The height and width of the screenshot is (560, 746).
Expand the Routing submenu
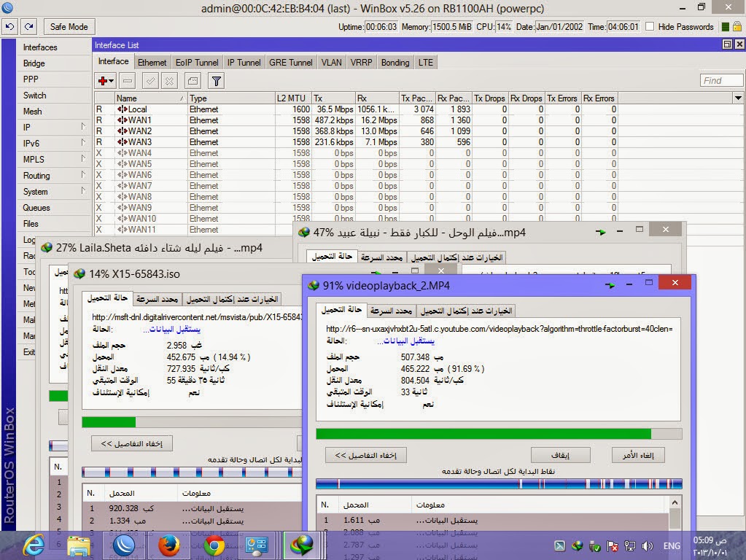(x=83, y=175)
